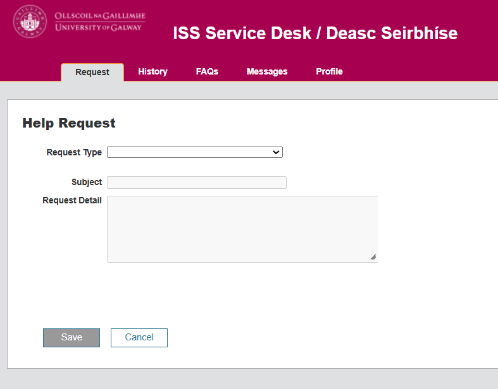Click the Help Request heading

point(69,123)
